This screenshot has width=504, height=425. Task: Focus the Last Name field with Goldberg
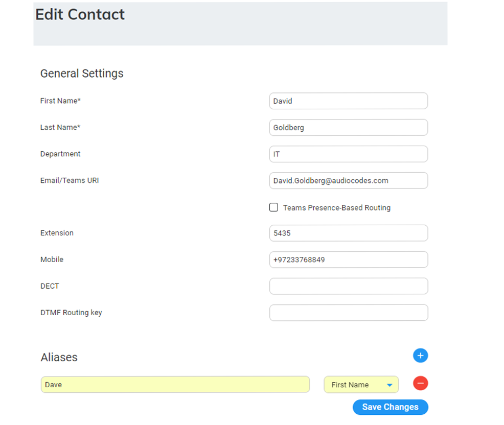pos(348,128)
